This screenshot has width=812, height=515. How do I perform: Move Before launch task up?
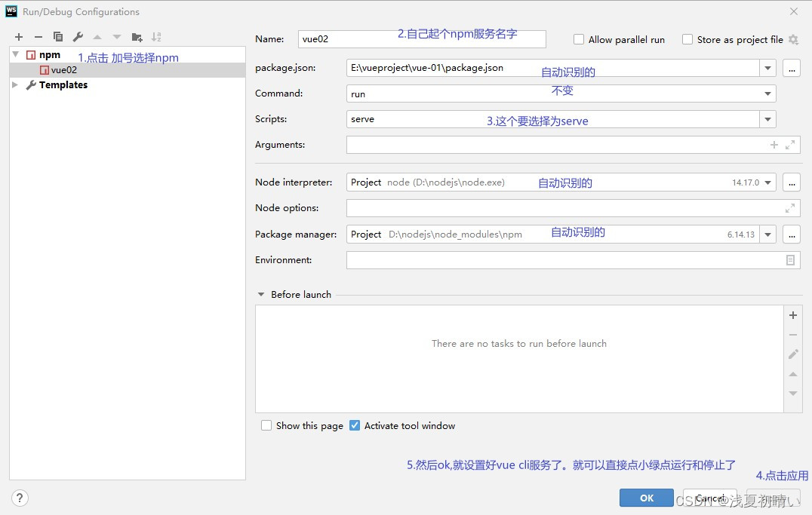(x=793, y=374)
